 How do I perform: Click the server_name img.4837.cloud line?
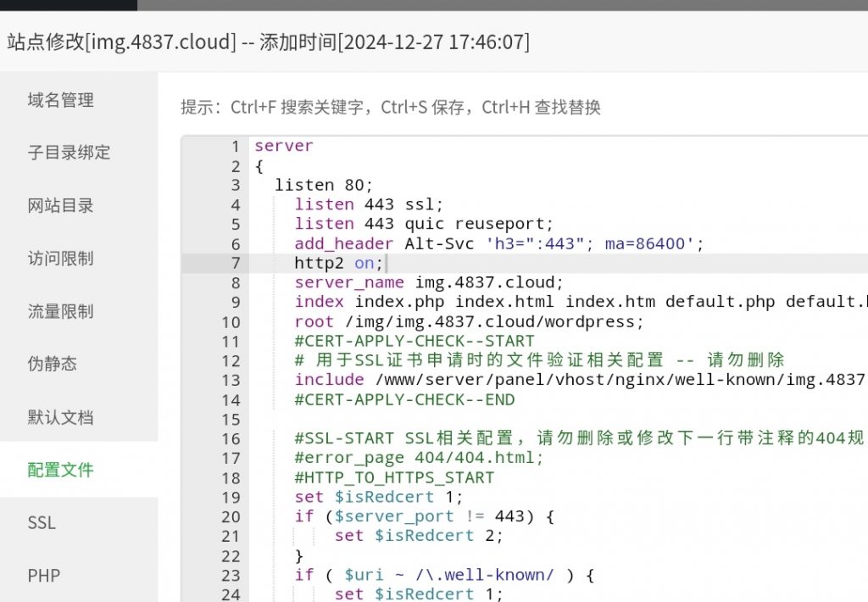[x=428, y=282]
